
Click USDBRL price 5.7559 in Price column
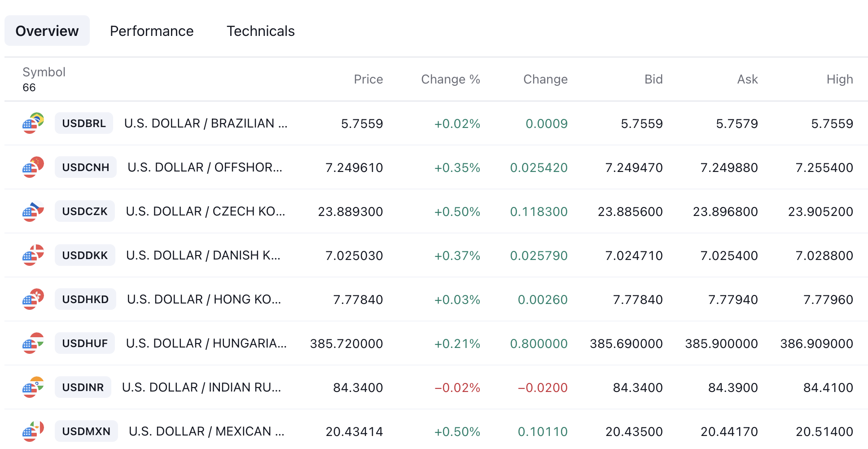coord(362,123)
